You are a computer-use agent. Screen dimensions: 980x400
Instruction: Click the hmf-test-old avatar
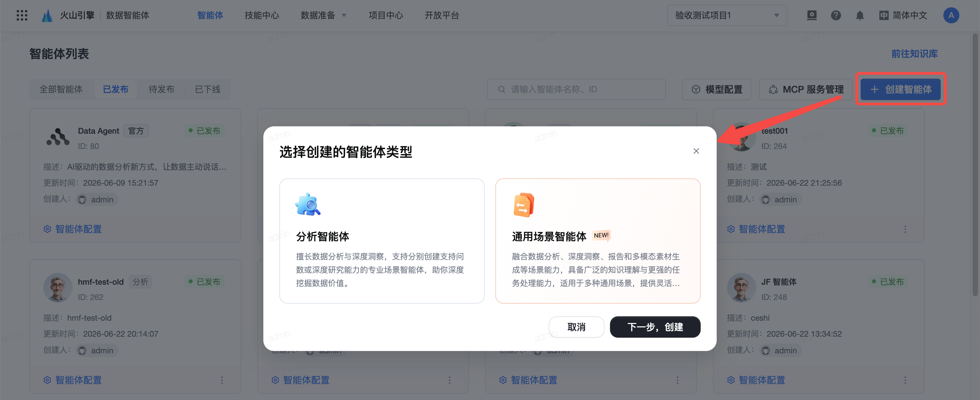[x=58, y=287]
